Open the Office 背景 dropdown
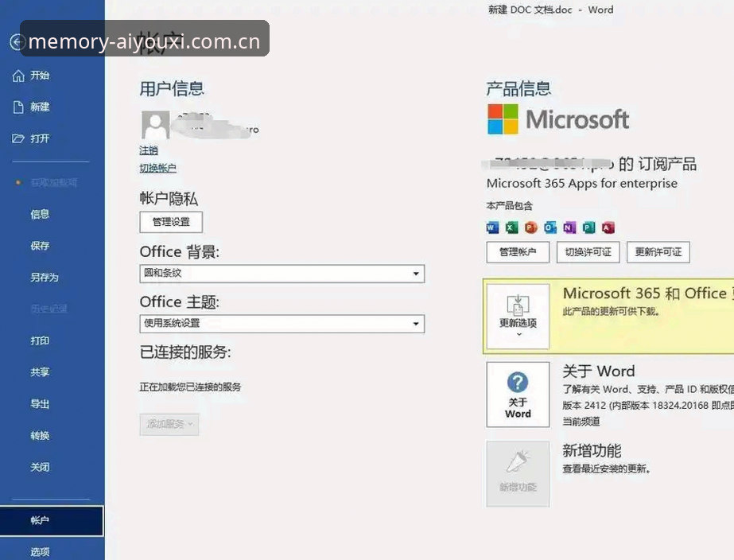Viewport: 734px width, 560px height. tap(282, 274)
